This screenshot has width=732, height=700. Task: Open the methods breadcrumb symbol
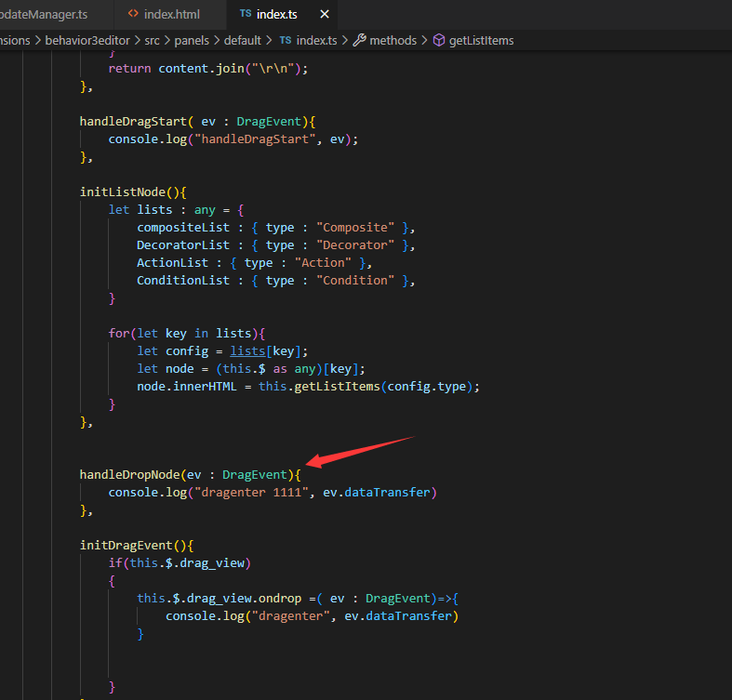click(393, 41)
